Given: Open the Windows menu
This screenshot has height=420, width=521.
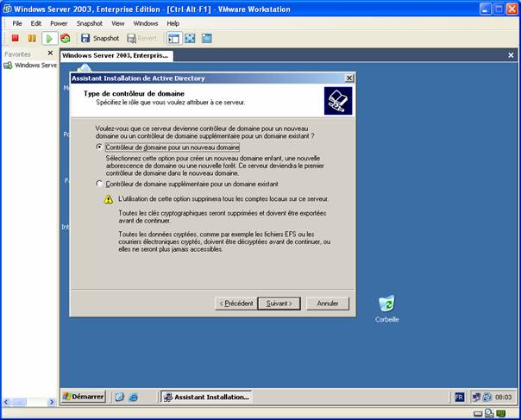Looking at the screenshot, I should pyautogui.click(x=146, y=23).
